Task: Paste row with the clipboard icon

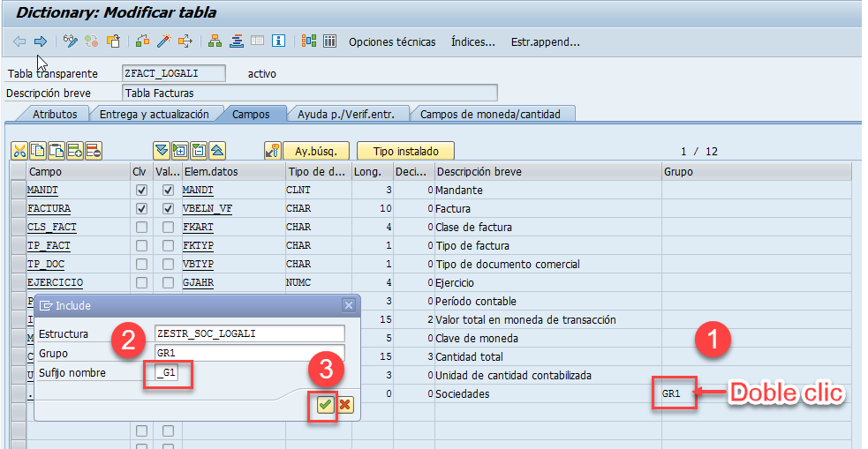Action: click(57, 151)
